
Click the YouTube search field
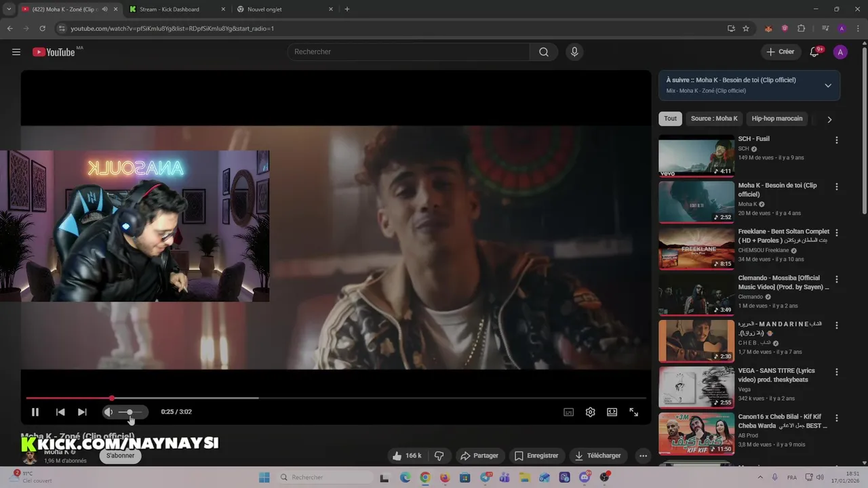click(408, 52)
